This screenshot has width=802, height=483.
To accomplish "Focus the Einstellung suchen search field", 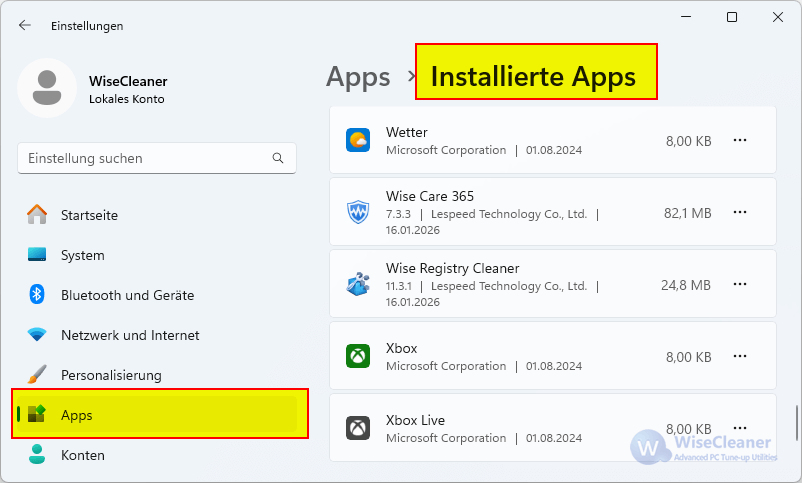I will tap(157, 158).
